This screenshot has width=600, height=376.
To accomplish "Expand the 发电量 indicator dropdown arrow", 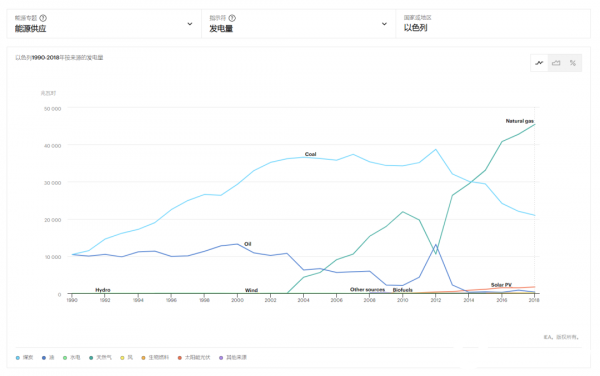I will coord(384,24).
